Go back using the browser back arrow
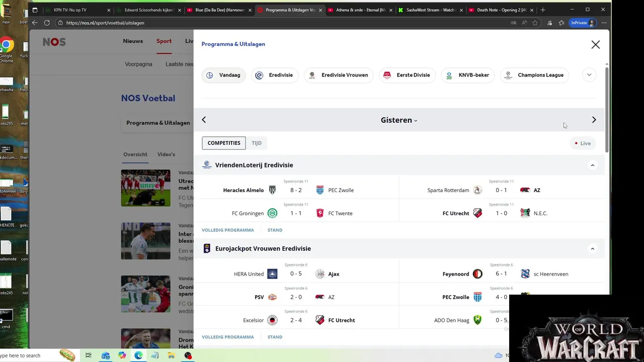This screenshot has width=644, height=362. (35, 23)
